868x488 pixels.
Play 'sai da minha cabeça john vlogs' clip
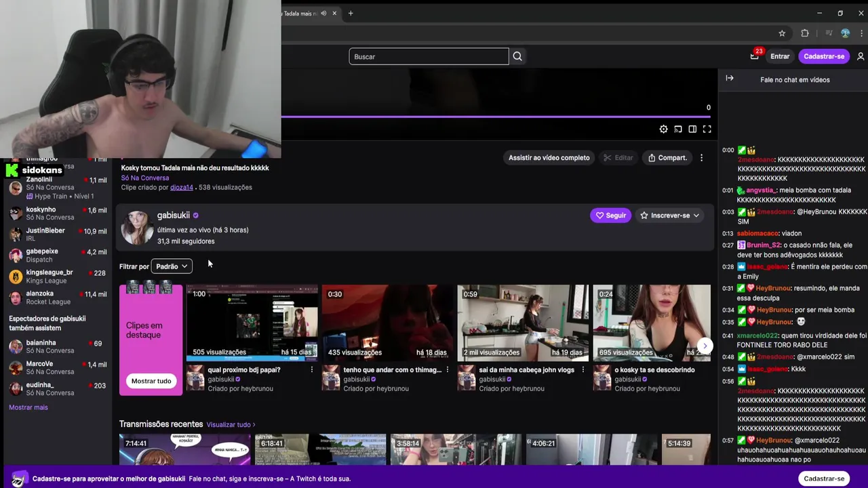[523, 323]
